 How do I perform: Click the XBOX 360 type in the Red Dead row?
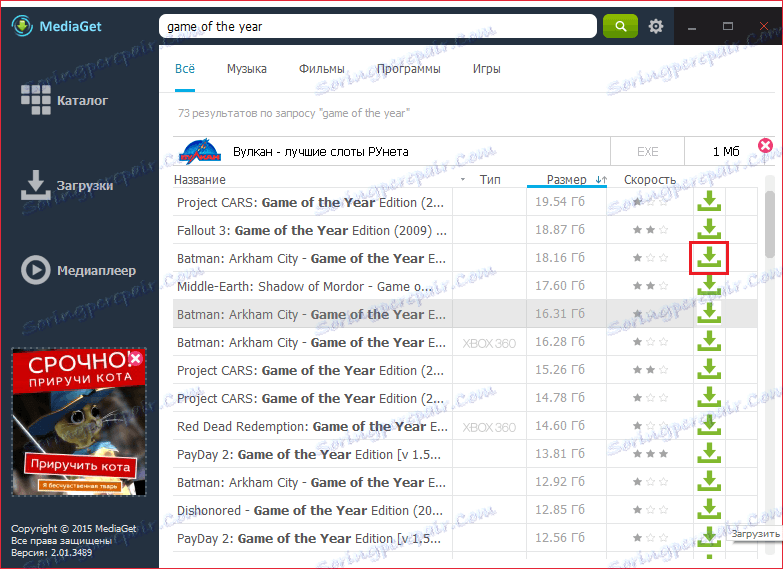click(x=489, y=427)
